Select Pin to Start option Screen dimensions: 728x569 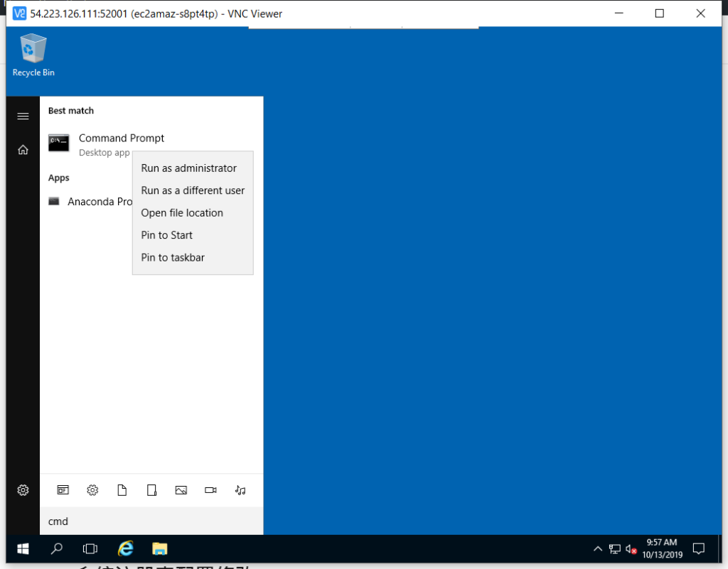pyautogui.click(x=167, y=235)
